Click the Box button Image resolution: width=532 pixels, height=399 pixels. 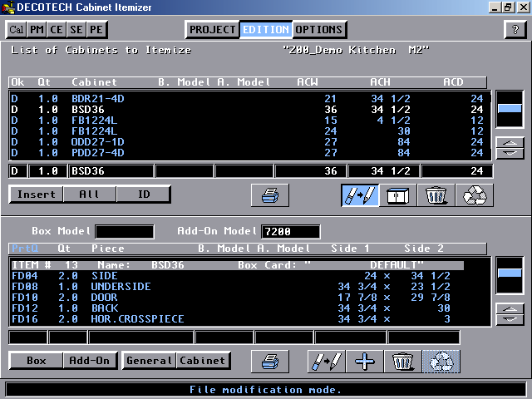[37, 360]
